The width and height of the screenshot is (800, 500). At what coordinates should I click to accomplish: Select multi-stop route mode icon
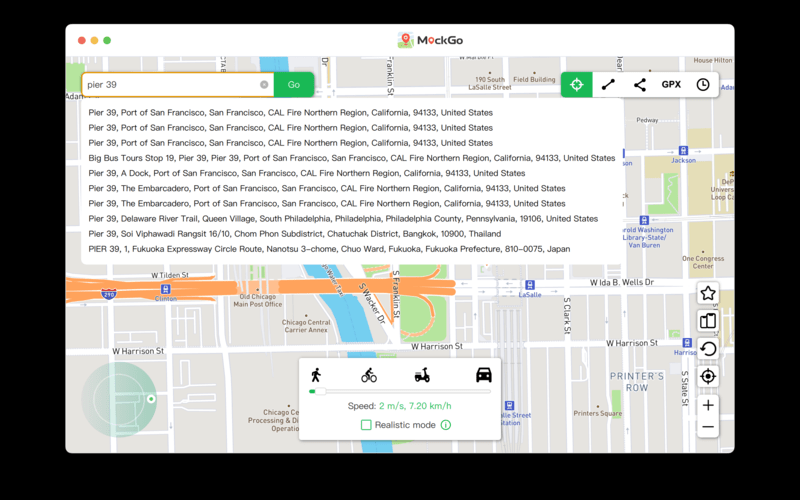(x=640, y=85)
